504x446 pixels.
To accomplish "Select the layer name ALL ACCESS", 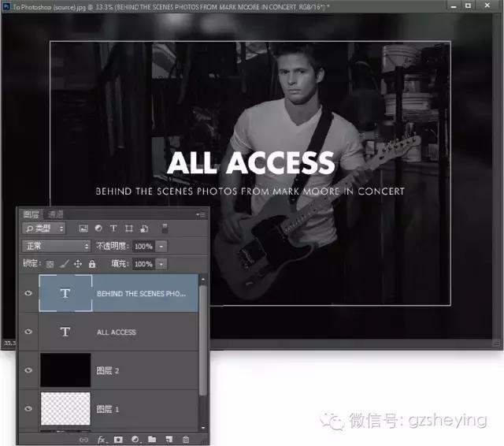I will click(117, 333).
